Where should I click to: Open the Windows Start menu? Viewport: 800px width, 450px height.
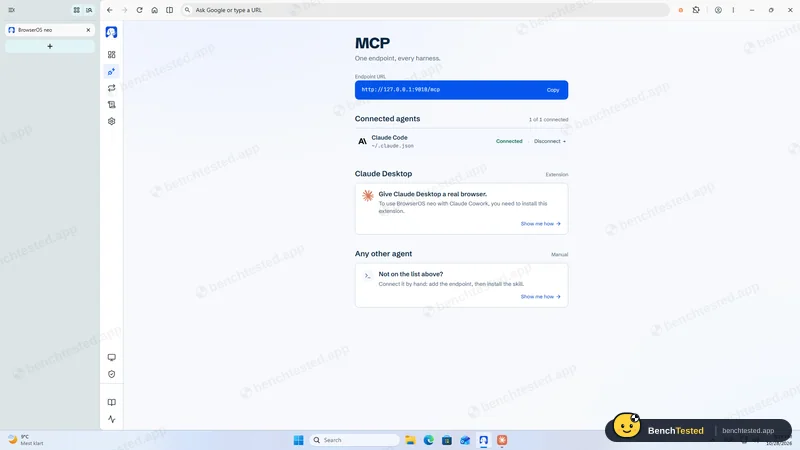click(299, 440)
